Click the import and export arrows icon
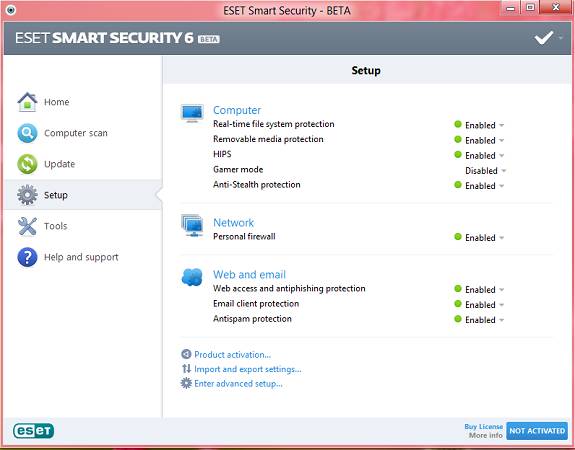The width and height of the screenshot is (575, 450). [x=186, y=369]
